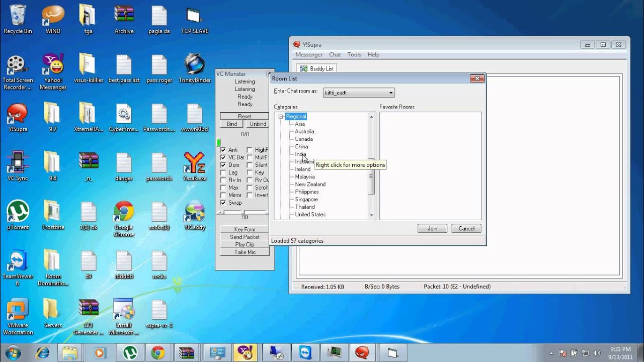Click the Windows Start button
644x362 pixels.
coord(12,352)
